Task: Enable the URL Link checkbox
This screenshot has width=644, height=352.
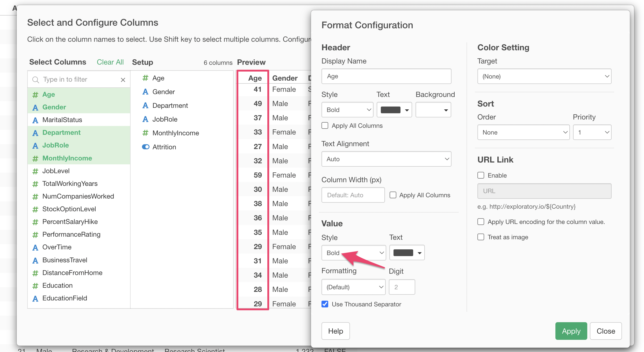Action: (481, 175)
